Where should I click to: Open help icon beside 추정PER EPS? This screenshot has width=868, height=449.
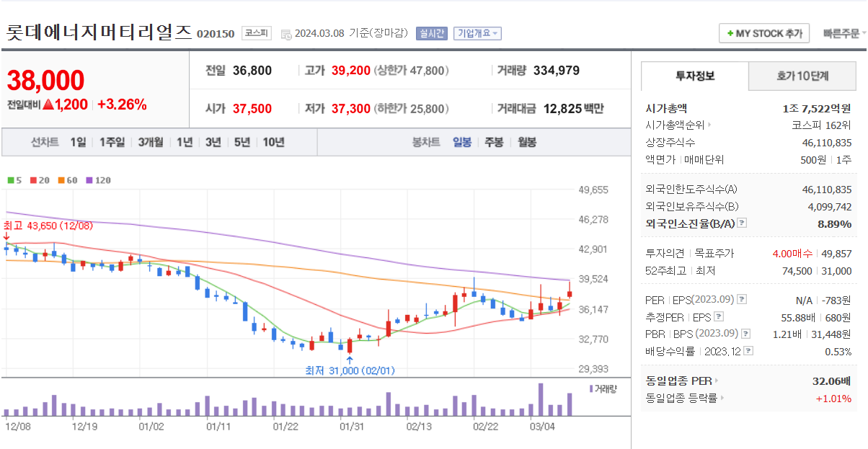(718, 316)
